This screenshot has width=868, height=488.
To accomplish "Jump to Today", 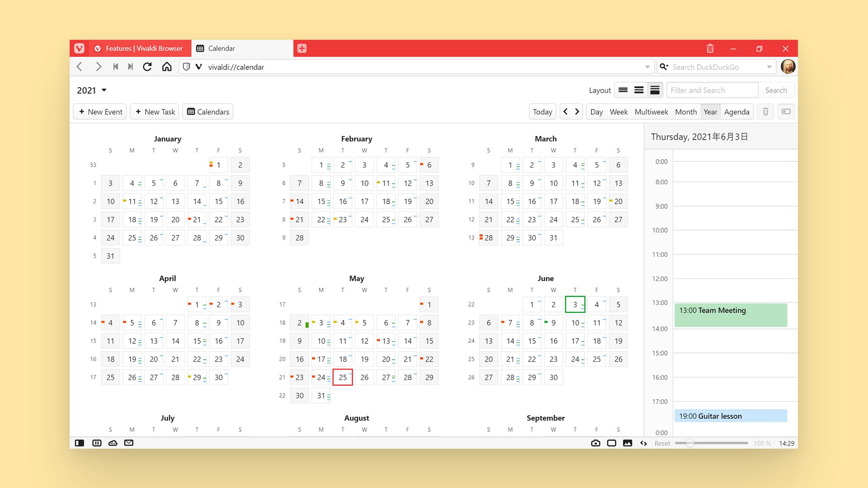I will tap(542, 112).
